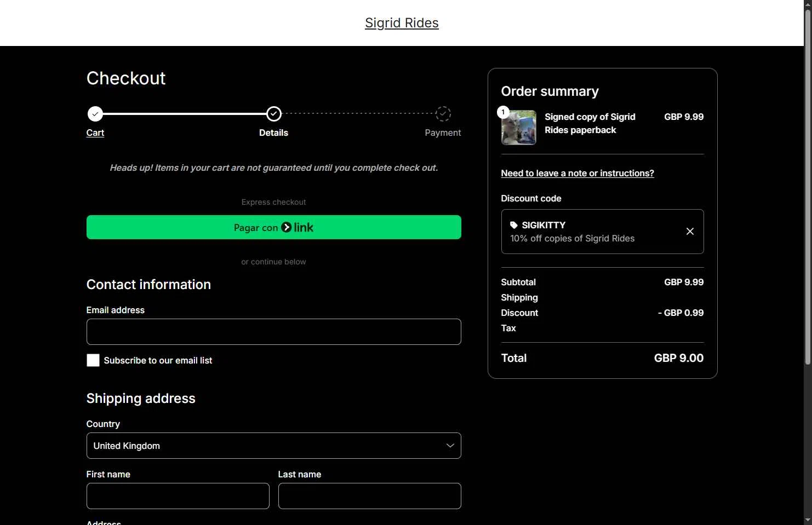Click the Total amount GBP 9.00
This screenshot has height=525, width=812.
click(x=679, y=358)
